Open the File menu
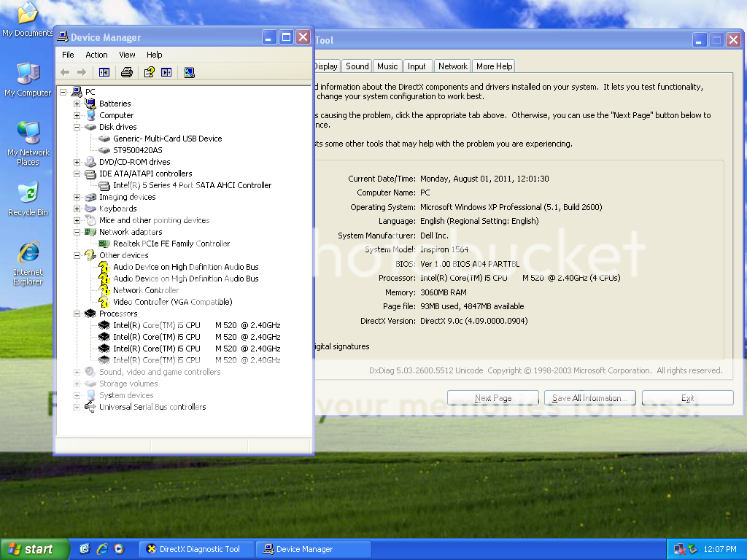Screen dimensions: 747x560 pos(68,55)
